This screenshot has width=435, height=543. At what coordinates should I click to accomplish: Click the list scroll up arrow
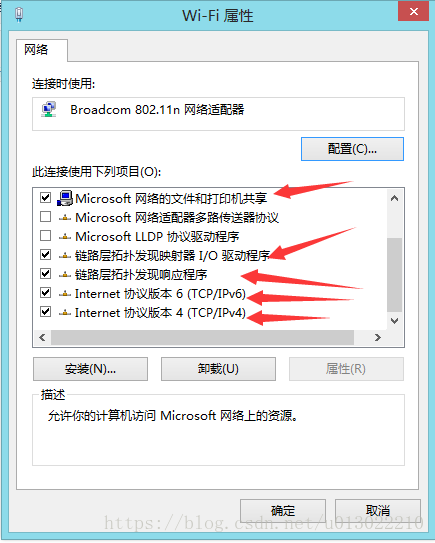click(x=394, y=198)
